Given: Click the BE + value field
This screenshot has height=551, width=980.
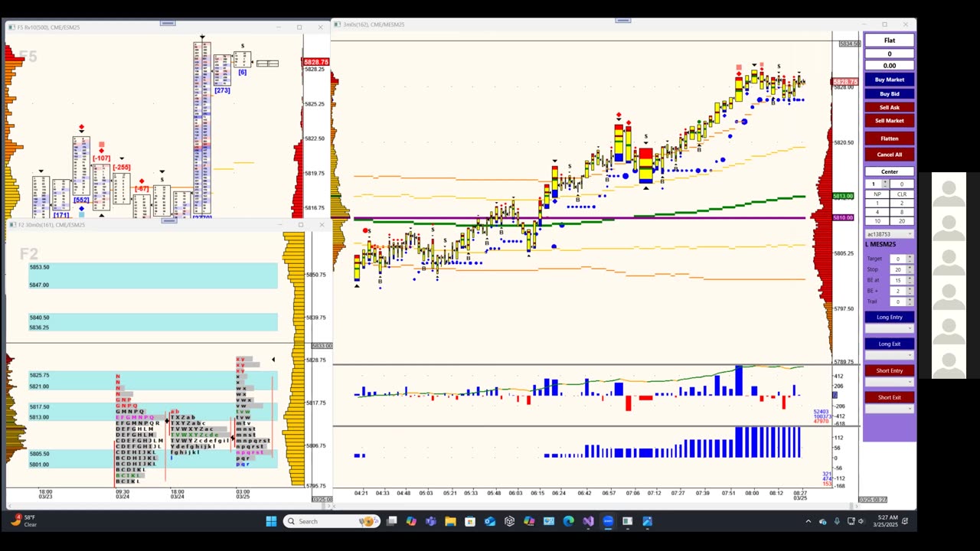Looking at the screenshot, I should [897, 291].
